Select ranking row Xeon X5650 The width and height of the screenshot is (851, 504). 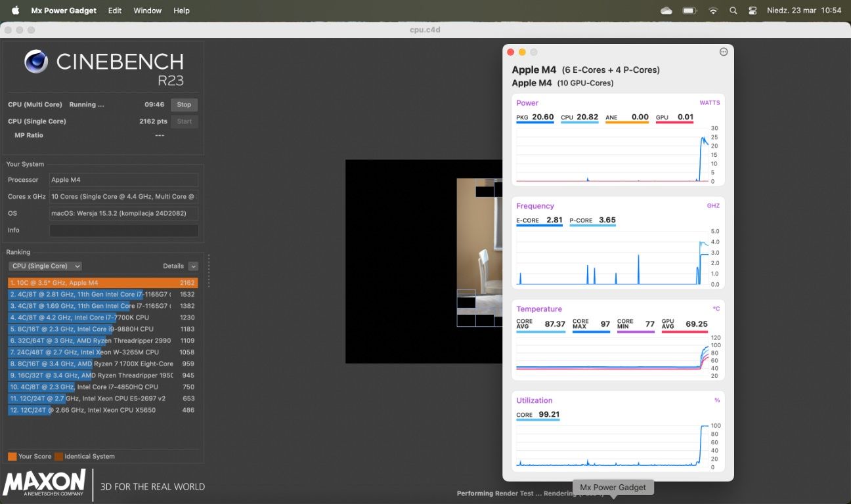pyautogui.click(x=103, y=410)
